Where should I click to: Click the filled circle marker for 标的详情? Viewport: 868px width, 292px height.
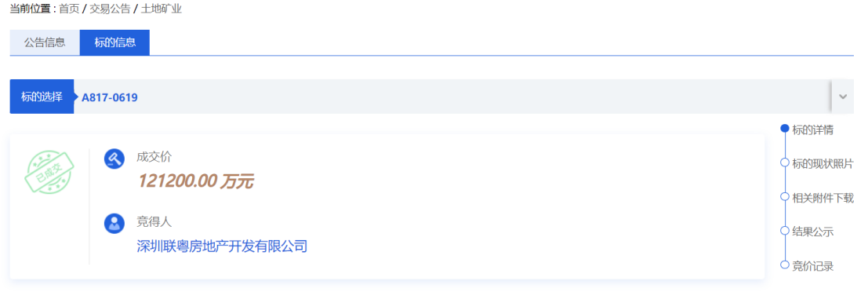pyautogui.click(x=784, y=129)
